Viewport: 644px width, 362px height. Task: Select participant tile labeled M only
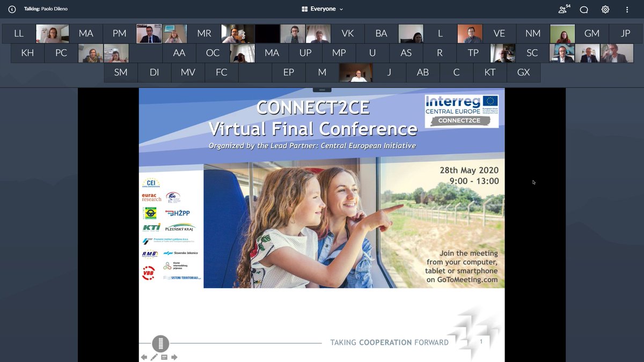coord(322,72)
